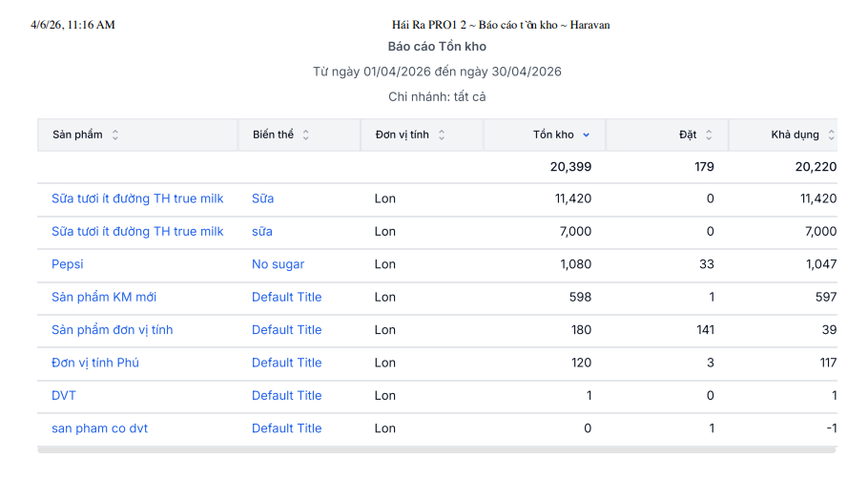Open the Sản phẩm đơn vị tính link
868x478 pixels.
112,330
